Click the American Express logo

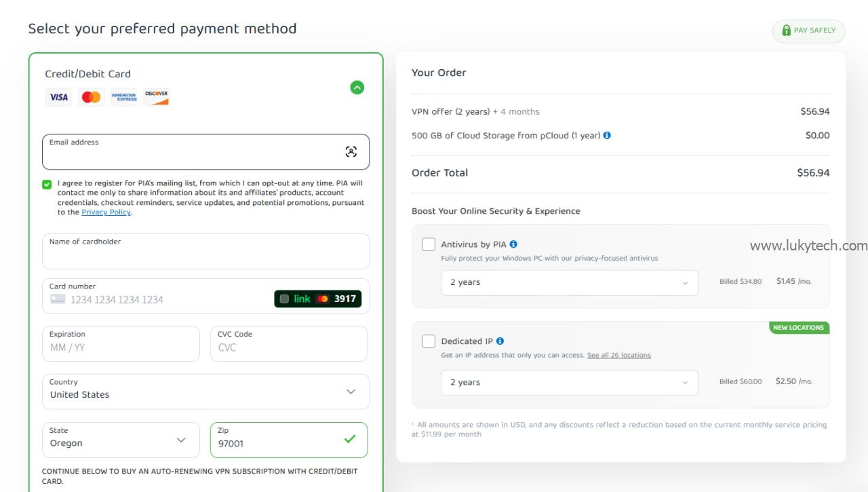point(124,97)
